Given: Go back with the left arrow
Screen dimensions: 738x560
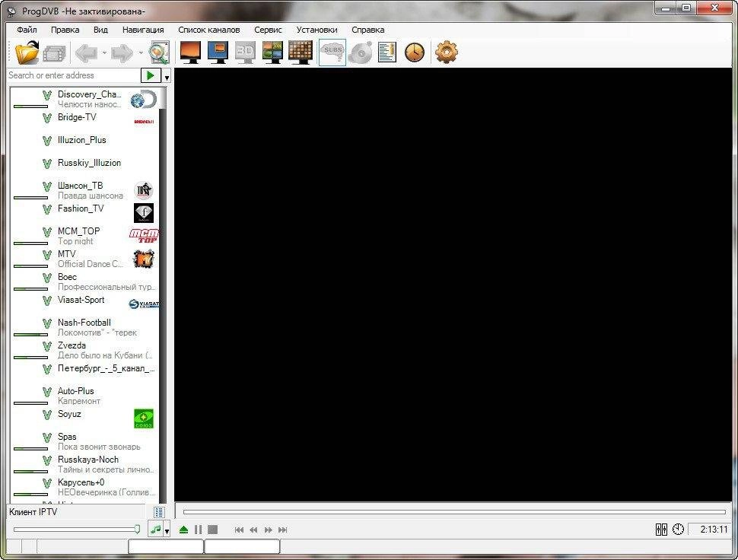Looking at the screenshot, I should [87, 53].
